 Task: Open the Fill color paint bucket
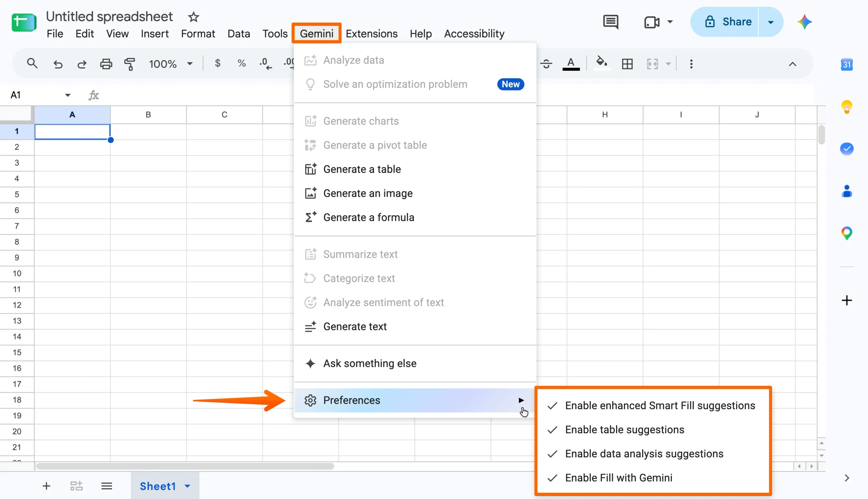(602, 63)
